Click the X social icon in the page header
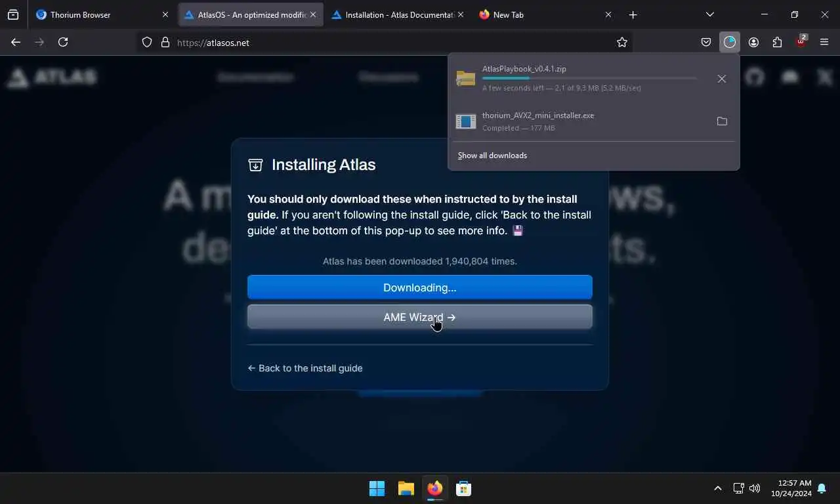The height and width of the screenshot is (504, 840). [825, 77]
